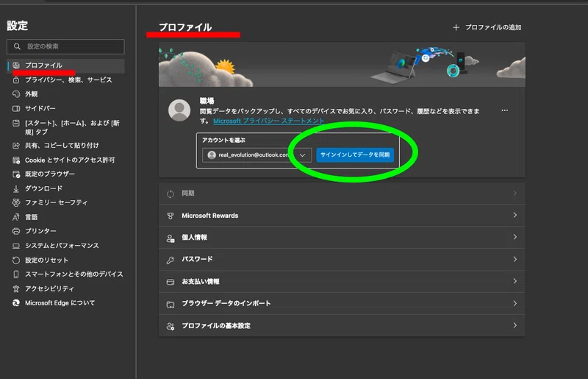Screen dimensions: 588x379
Task: Click the 既定のブラウザー icon
Action: click(16, 174)
